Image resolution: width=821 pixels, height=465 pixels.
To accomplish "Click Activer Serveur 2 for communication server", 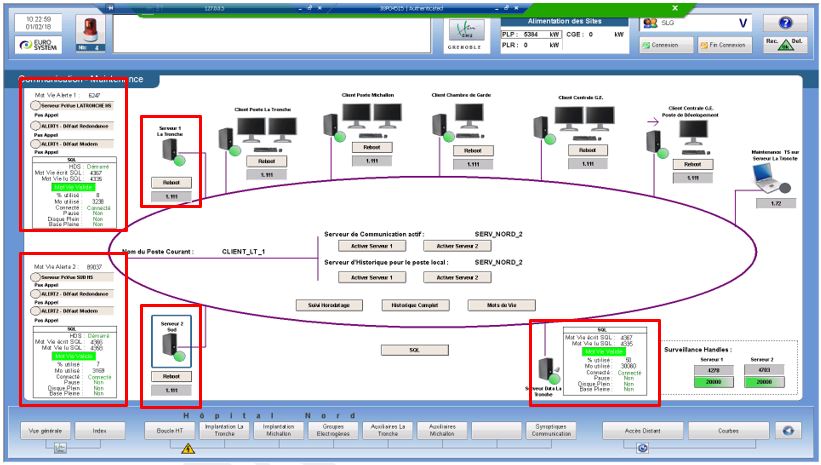I will click(449, 245).
